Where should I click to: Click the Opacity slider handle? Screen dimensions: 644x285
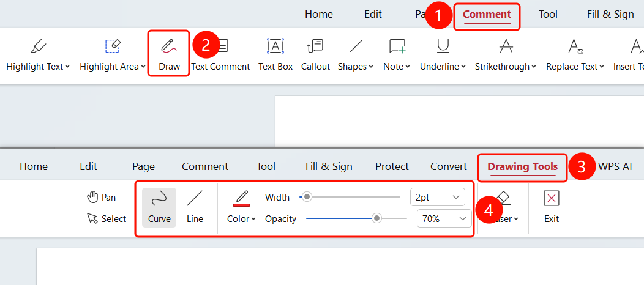pyautogui.click(x=376, y=218)
